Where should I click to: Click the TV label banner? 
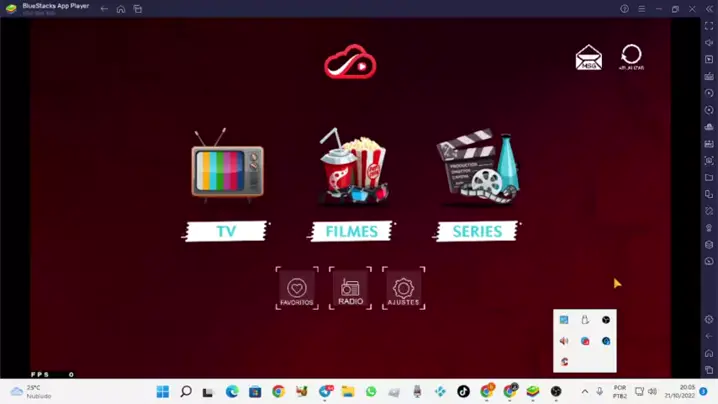click(226, 232)
